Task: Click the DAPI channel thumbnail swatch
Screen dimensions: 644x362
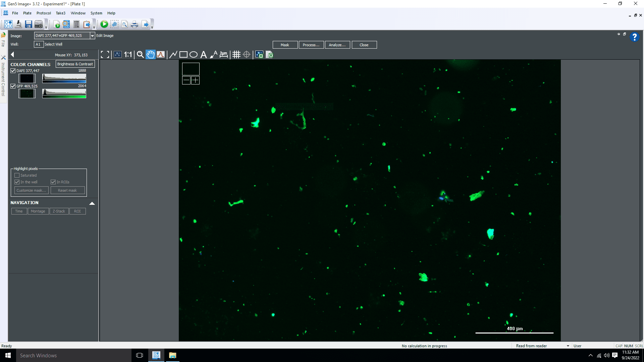Action: [x=27, y=78]
